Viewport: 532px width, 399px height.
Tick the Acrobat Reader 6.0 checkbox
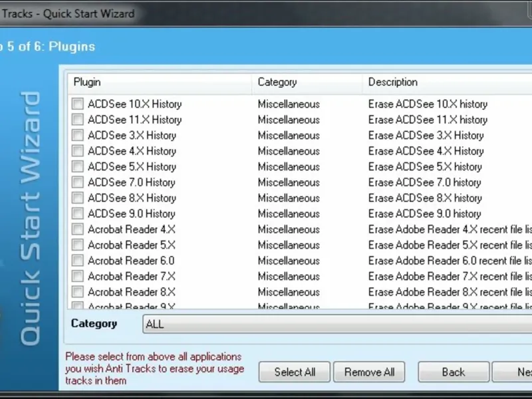[x=78, y=261]
